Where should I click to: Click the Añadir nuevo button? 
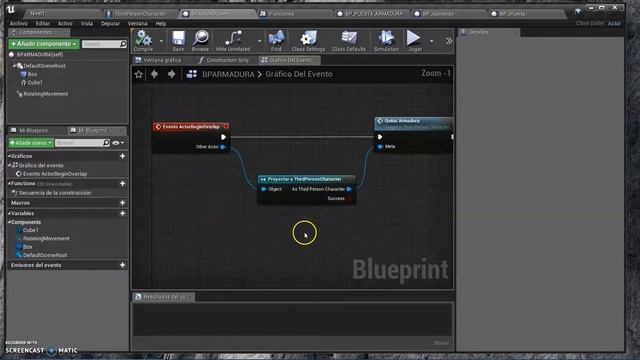[x=31, y=143]
